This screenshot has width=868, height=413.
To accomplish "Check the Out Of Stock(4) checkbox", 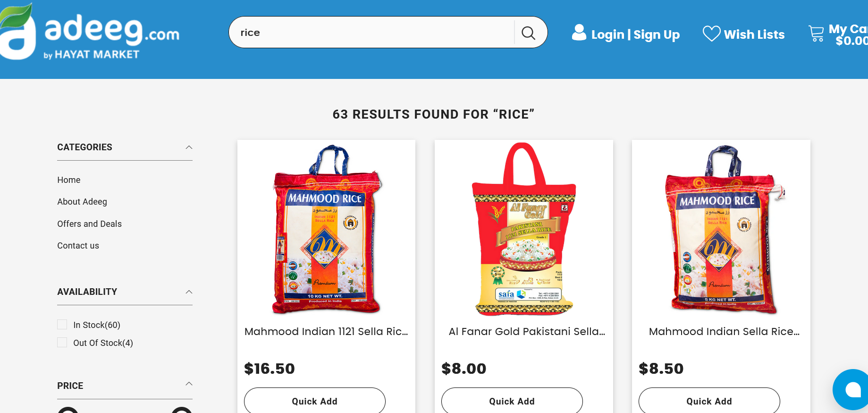I will point(62,343).
